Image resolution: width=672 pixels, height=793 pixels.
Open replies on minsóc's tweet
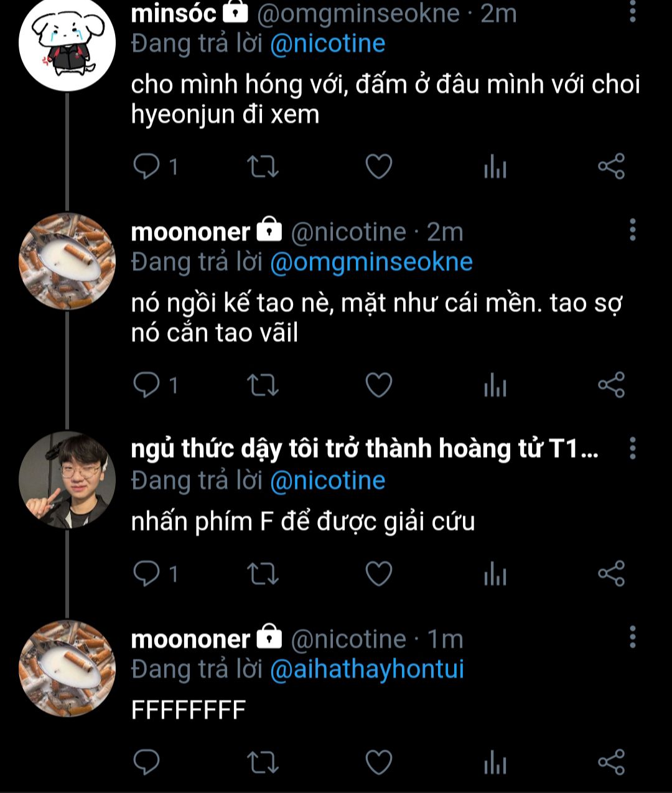click(x=147, y=167)
